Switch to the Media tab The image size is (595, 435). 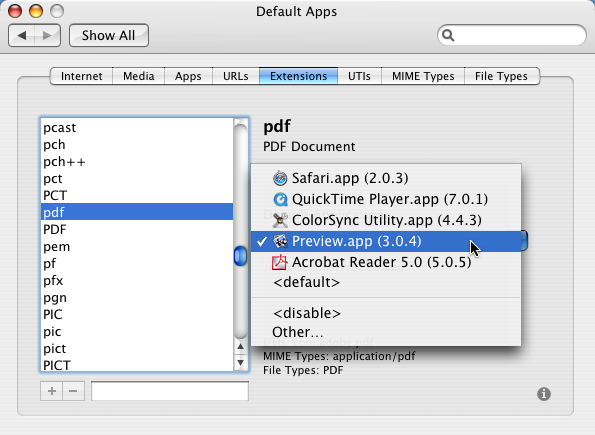[139, 76]
